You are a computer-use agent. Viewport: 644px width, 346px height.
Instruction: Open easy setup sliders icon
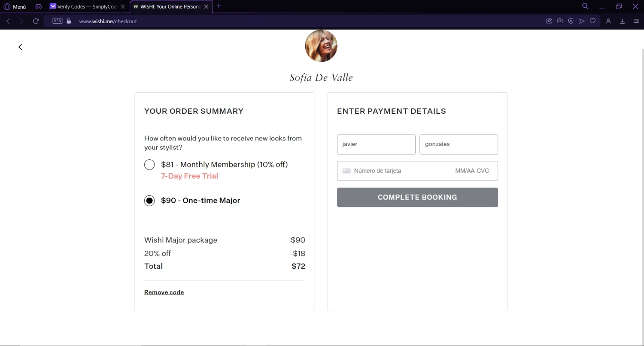pos(636,21)
